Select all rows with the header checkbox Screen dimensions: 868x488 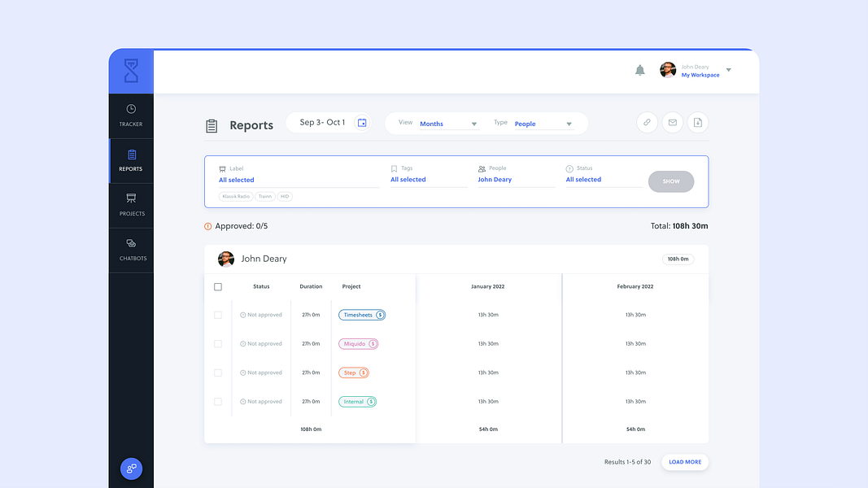217,286
